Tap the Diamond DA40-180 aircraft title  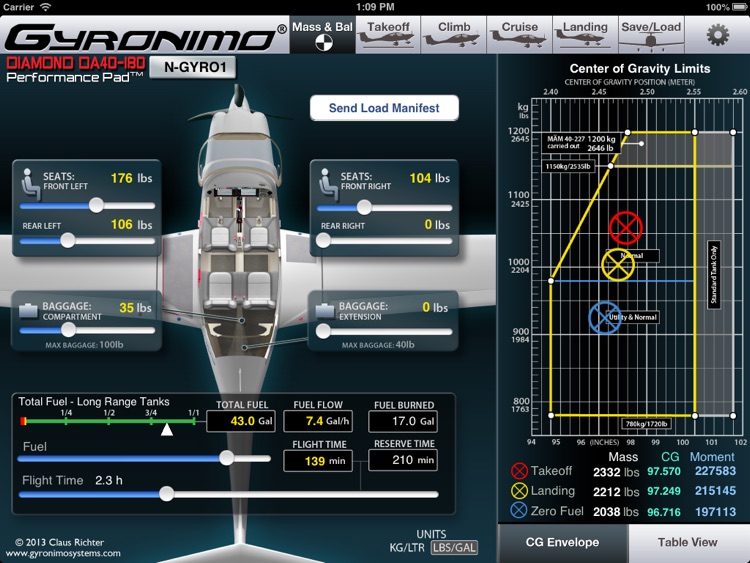pos(76,63)
